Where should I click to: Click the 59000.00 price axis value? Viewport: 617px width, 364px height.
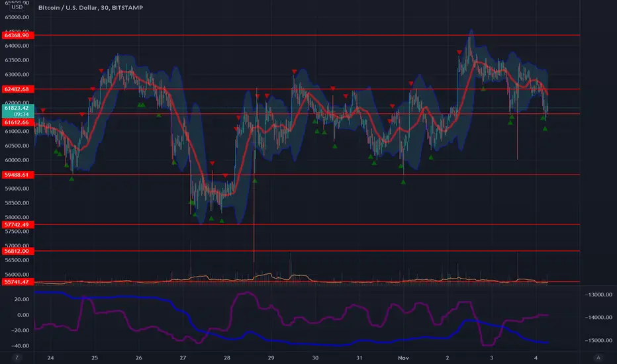(x=17, y=189)
